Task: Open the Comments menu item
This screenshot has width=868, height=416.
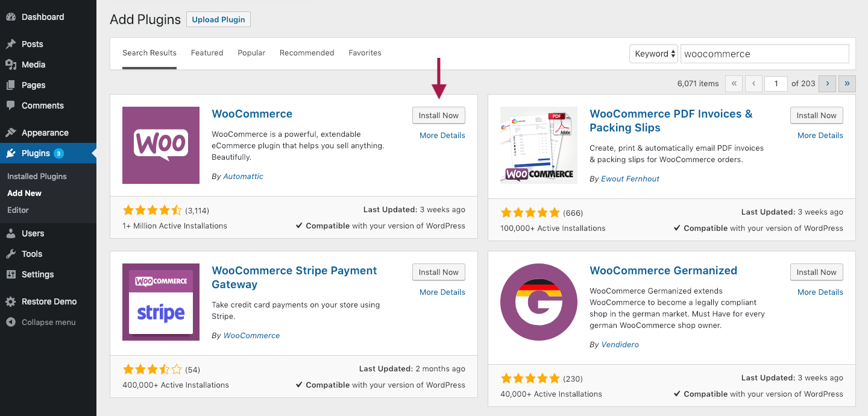Action: pyautogui.click(x=48, y=106)
